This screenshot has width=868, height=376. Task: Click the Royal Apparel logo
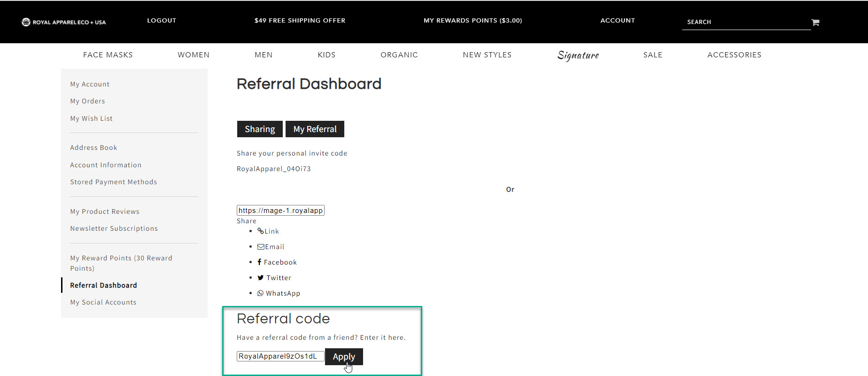pos(64,22)
